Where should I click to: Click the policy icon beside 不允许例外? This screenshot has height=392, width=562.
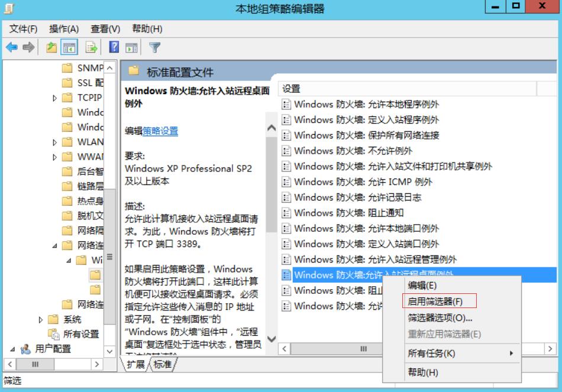point(286,151)
